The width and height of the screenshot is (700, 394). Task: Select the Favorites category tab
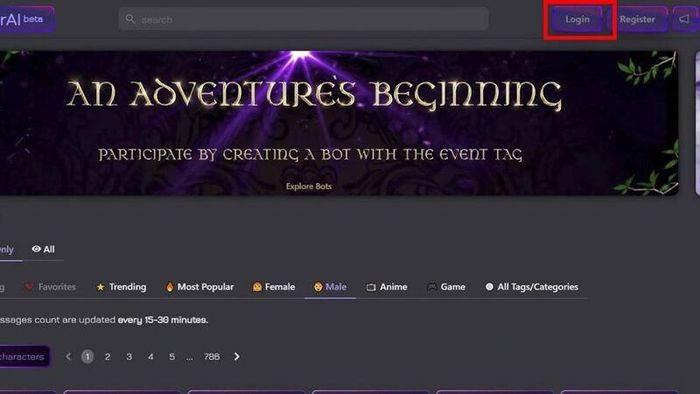tap(50, 287)
